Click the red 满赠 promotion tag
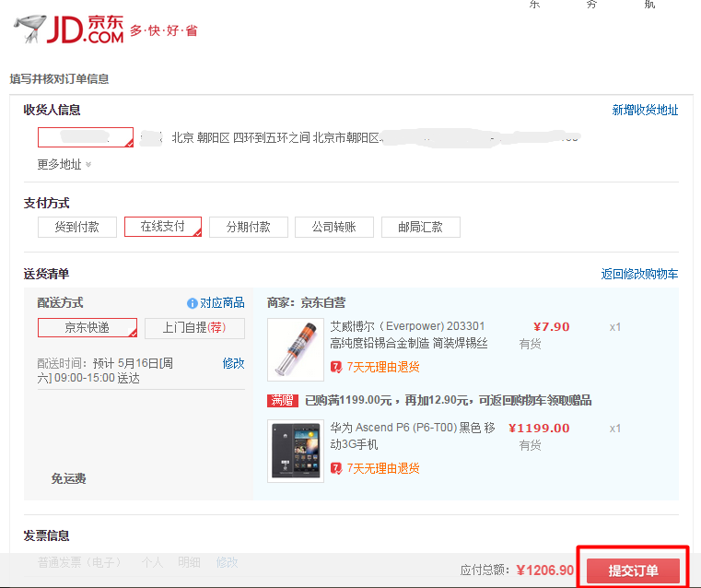Screen dimensions: 701x588 [x=283, y=400]
